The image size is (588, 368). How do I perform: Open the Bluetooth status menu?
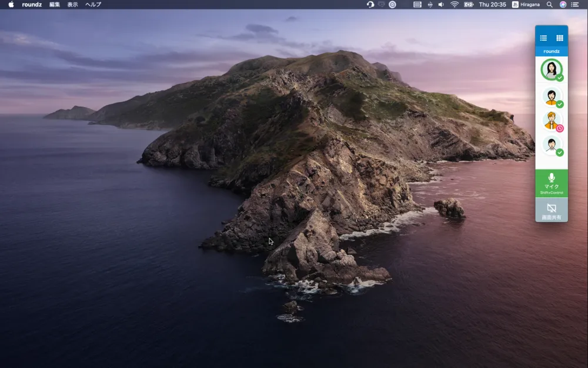(430, 5)
